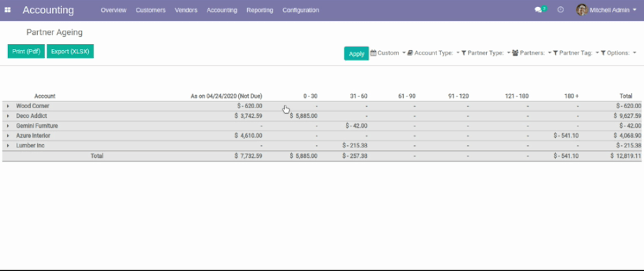This screenshot has height=271, width=644.
Task: Open the Reporting menu
Action: (260, 10)
